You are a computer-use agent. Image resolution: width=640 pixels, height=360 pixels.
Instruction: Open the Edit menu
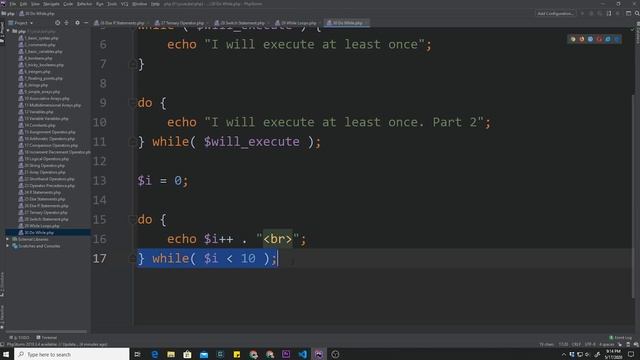point(24,4)
